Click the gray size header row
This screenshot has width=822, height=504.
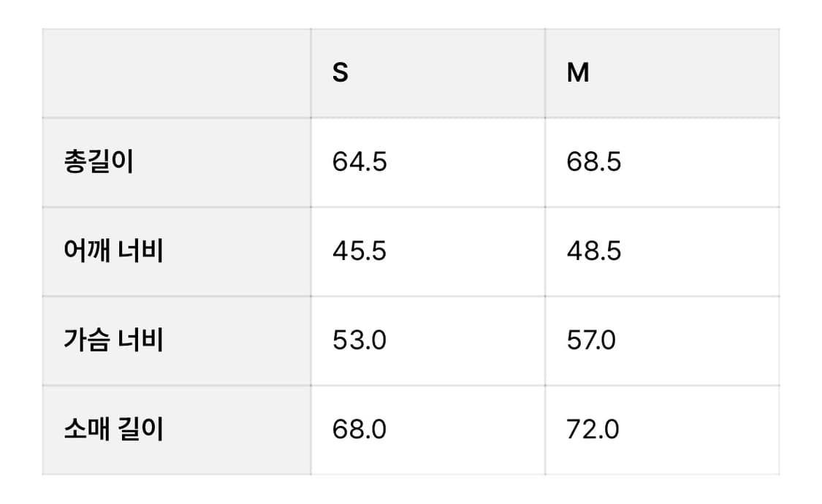pos(453,73)
